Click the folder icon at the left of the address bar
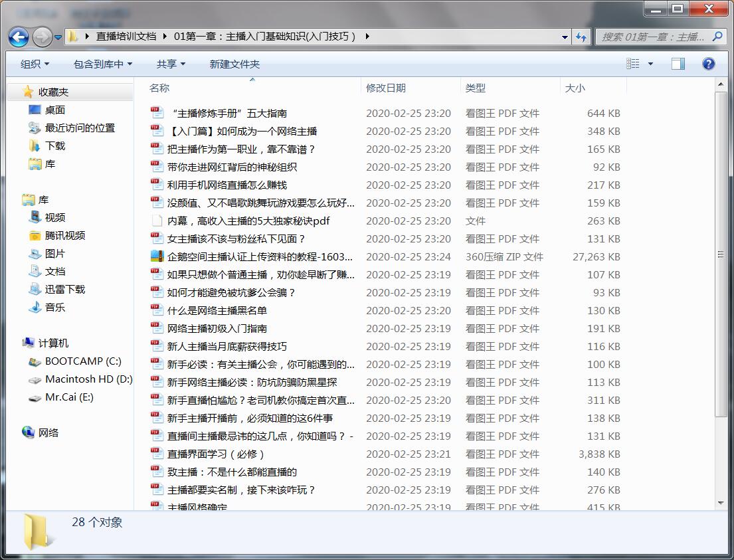The image size is (734, 560). [x=73, y=37]
